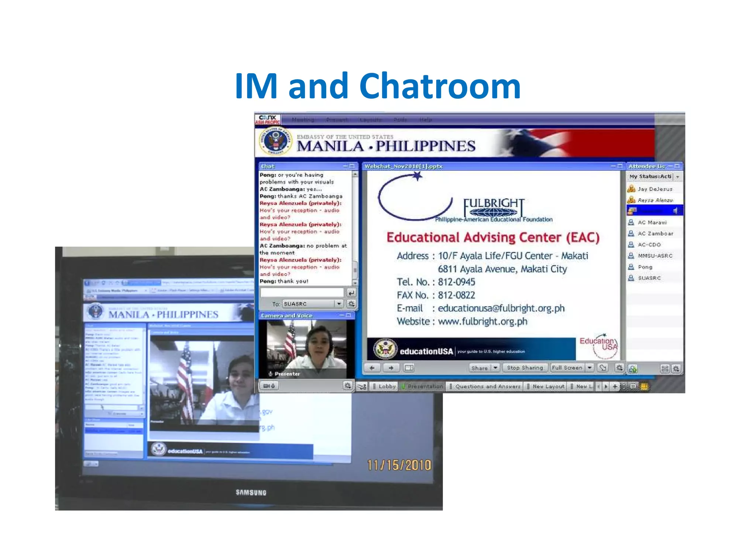Switch to the New Layout tab

[546, 386]
